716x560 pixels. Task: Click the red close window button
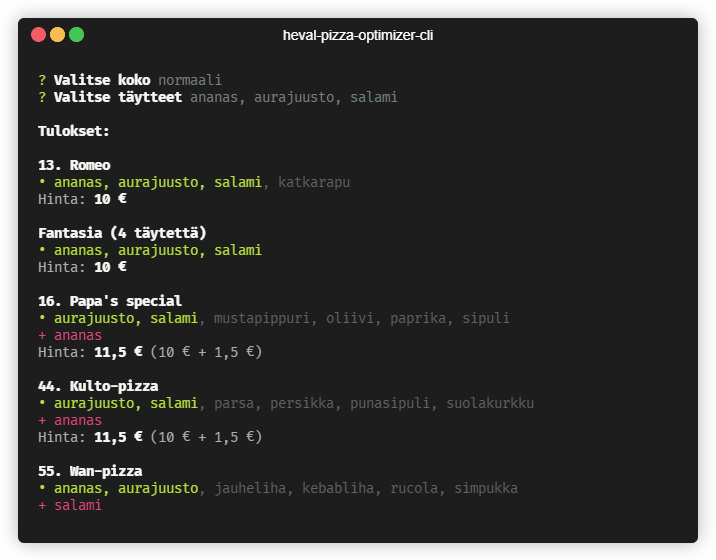pyautogui.click(x=38, y=35)
